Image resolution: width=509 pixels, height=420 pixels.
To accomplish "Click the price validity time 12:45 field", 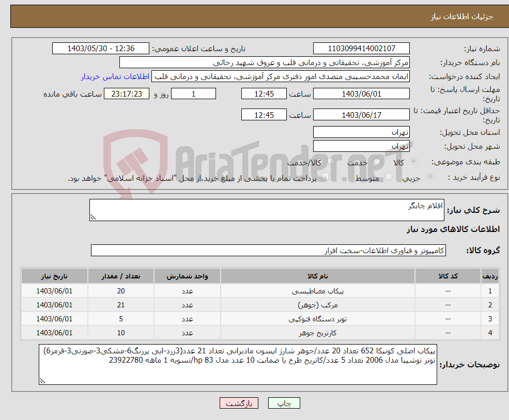I will [264, 115].
